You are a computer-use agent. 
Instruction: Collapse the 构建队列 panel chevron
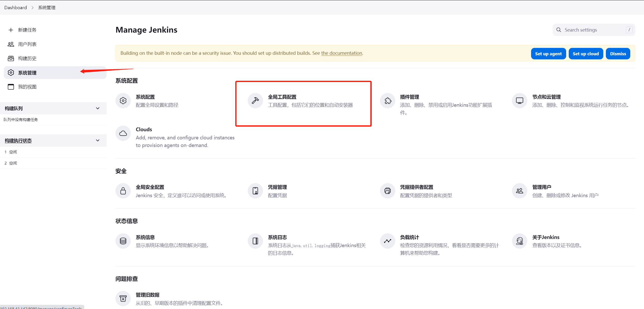tap(98, 108)
